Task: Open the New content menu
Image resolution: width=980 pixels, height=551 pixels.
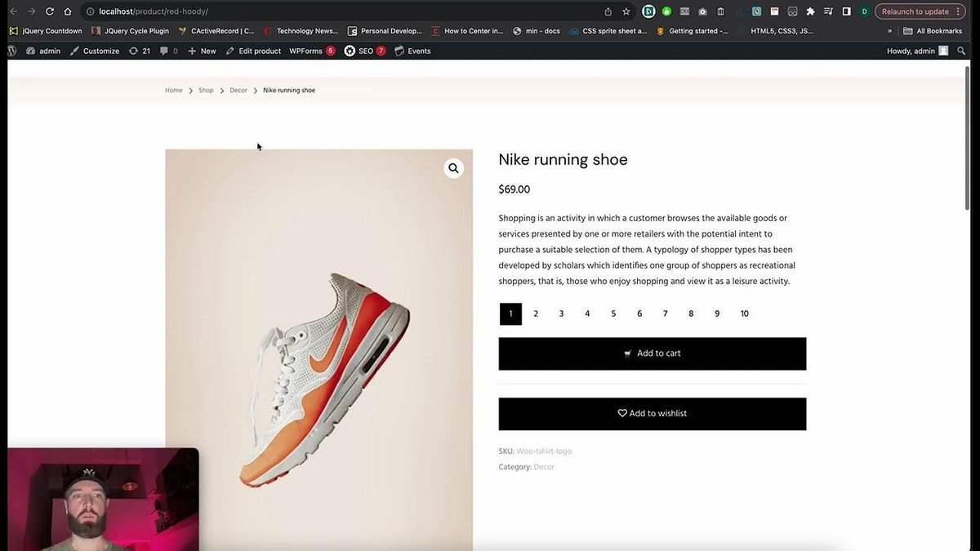Action: [x=202, y=51]
